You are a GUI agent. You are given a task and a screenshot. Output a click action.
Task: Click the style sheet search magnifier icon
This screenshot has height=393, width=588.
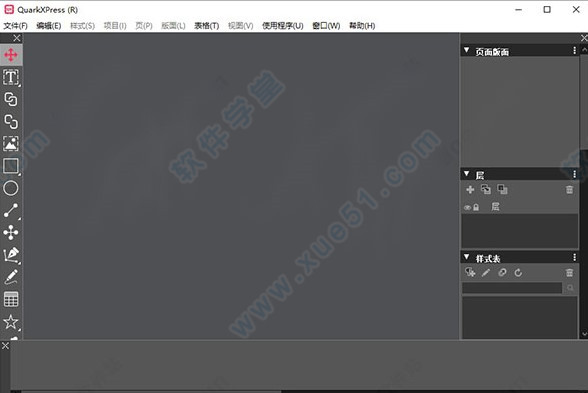pyautogui.click(x=570, y=288)
